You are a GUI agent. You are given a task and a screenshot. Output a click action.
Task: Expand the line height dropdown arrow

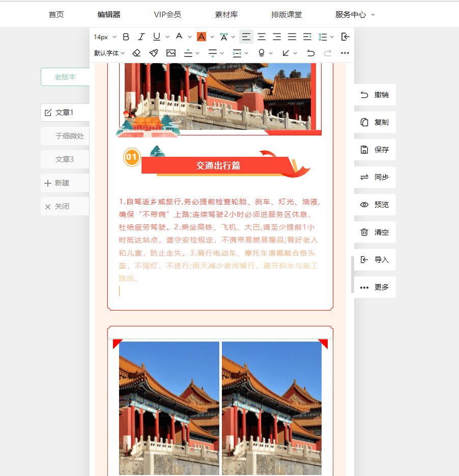click(x=332, y=37)
